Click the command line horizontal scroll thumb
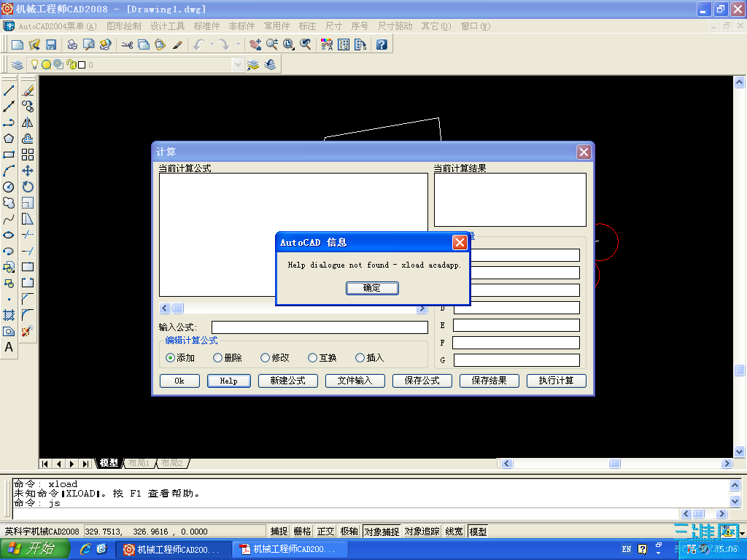This screenshot has height=560, width=747. click(x=698, y=514)
